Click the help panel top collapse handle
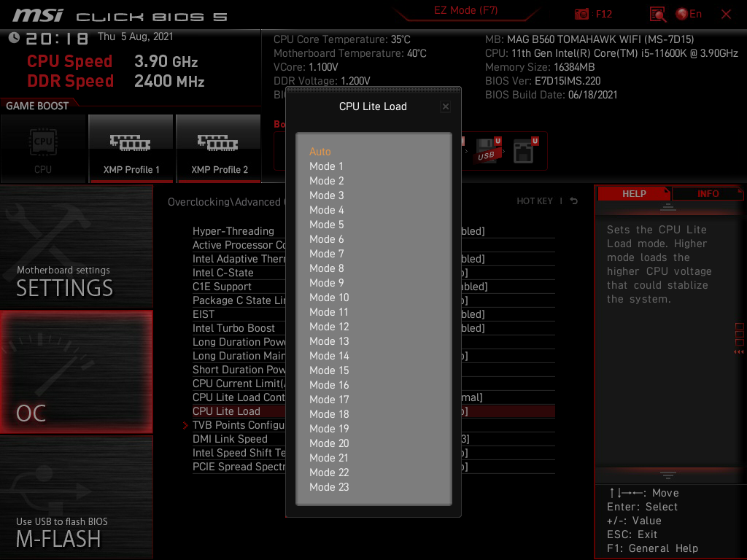Image resolution: width=747 pixels, height=560 pixels. point(668,207)
